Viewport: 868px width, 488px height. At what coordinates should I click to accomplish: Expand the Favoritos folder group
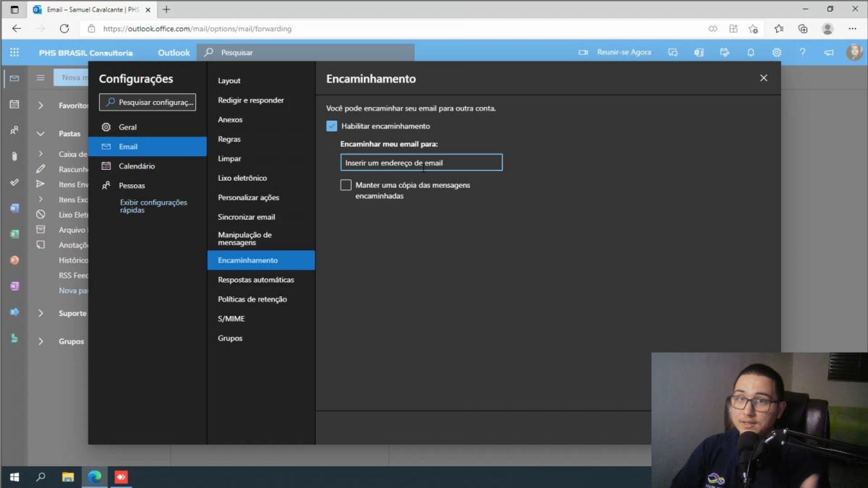(x=41, y=106)
